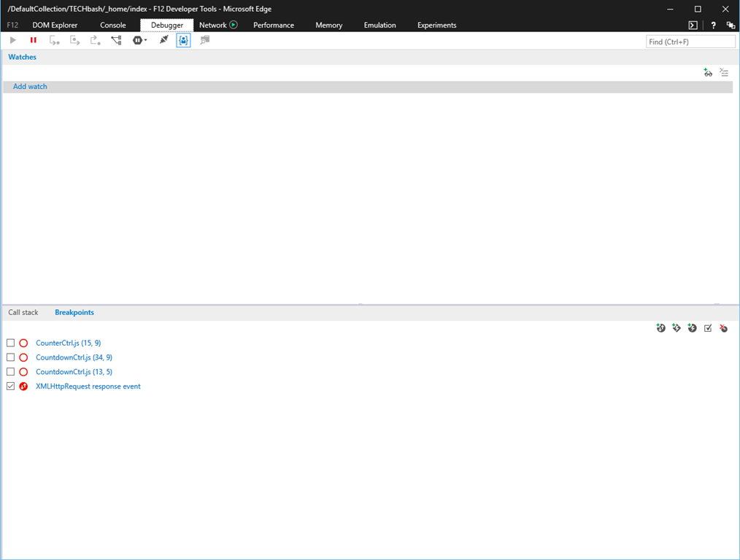The image size is (740, 560).
Task: Click the Add watch row
Action: [368, 87]
